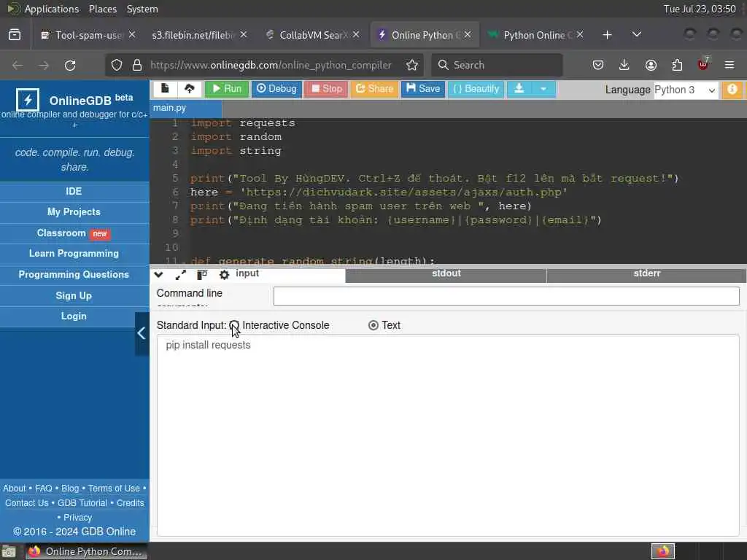
Task: Switch to CollabVM SearX browser tab
Action: point(314,35)
